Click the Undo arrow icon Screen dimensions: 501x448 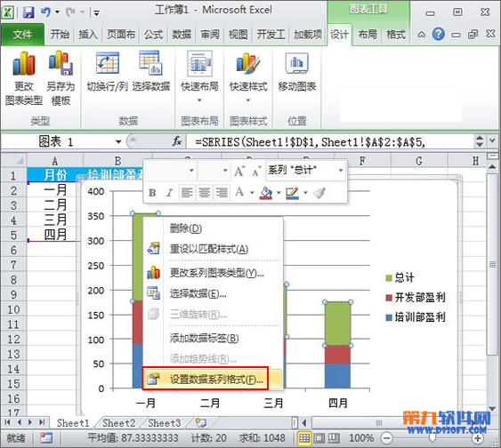pyautogui.click(x=46, y=12)
